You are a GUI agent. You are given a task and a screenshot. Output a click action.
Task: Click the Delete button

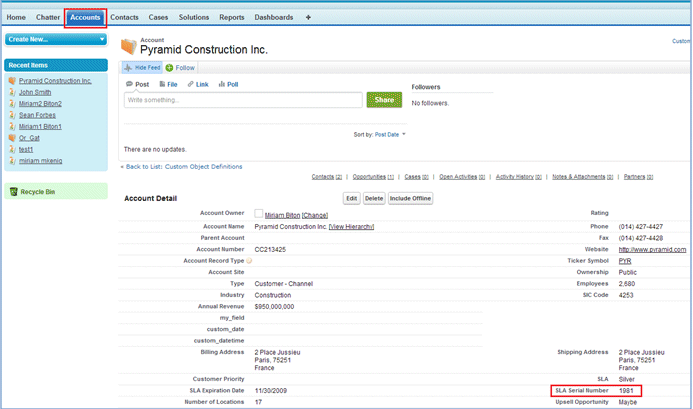tap(374, 199)
